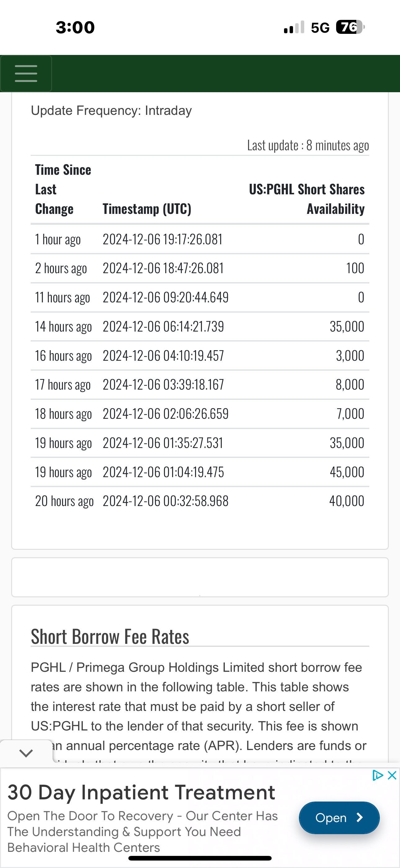Tap the Last update 8 minutes ago text
The width and height of the screenshot is (400, 868).
click(308, 146)
